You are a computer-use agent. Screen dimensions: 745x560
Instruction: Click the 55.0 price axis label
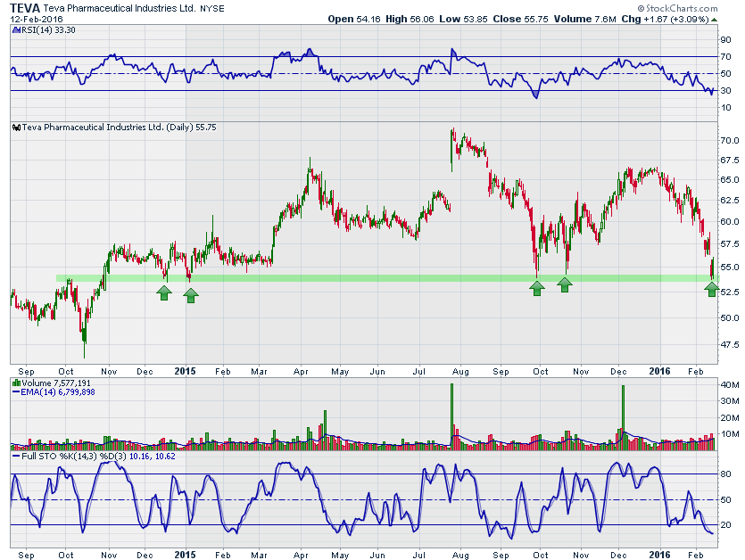tap(730, 268)
